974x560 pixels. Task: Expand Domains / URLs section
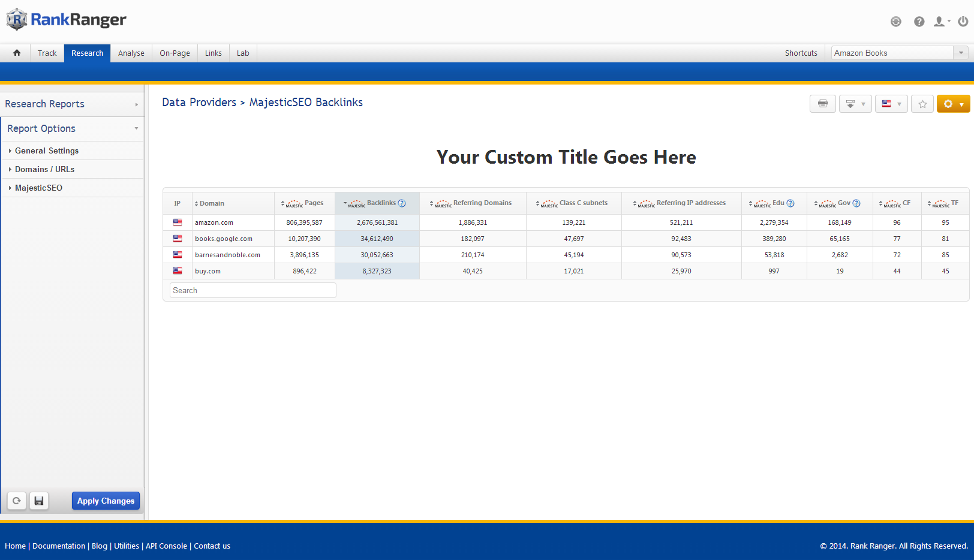[x=44, y=169]
